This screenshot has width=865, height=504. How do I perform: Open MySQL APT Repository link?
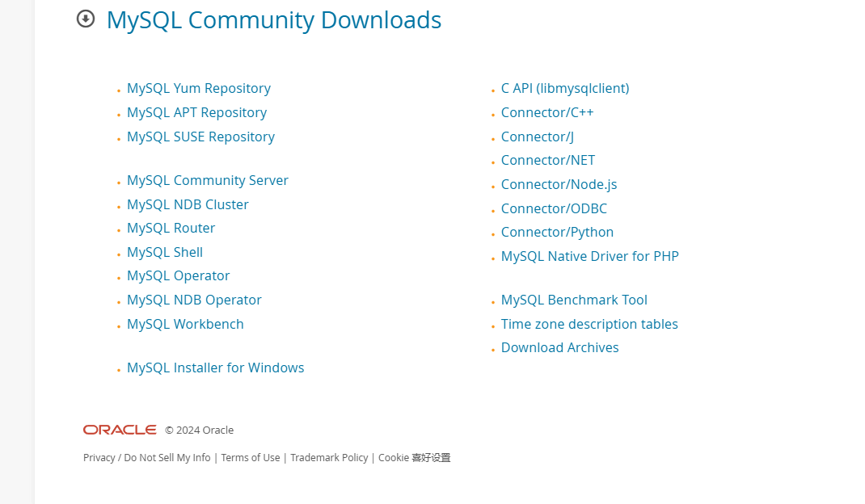(197, 112)
